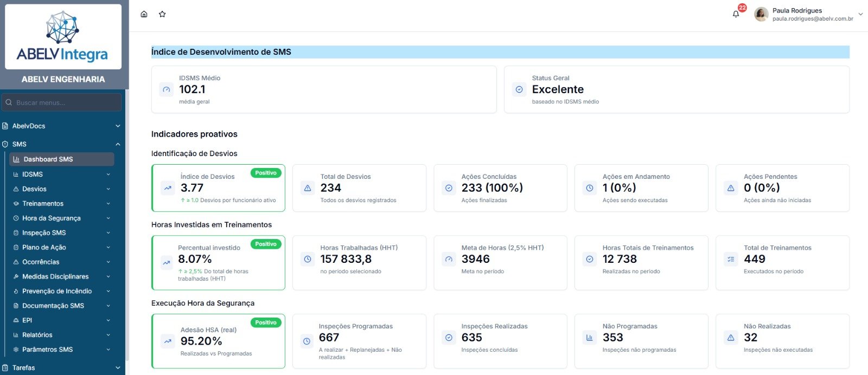The width and height of the screenshot is (868, 375).
Task: Click the IDSMS Médio gauge icon
Action: [x=167, y=89]
